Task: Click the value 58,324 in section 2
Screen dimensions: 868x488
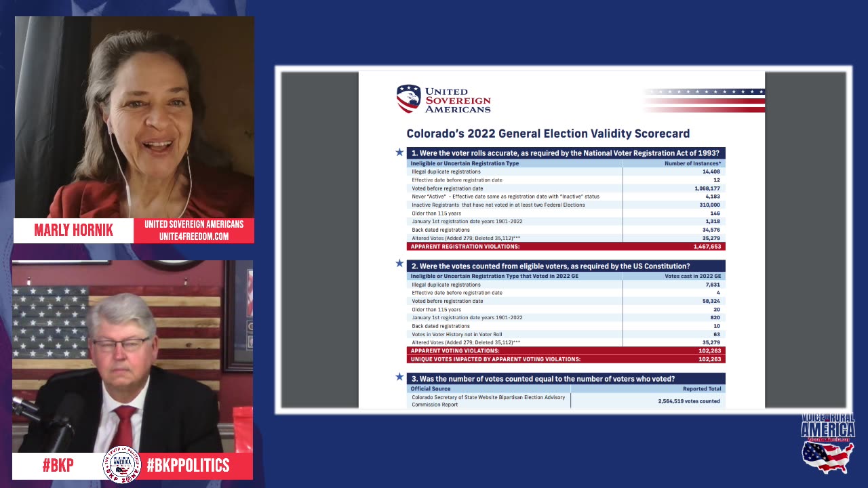Action: tap(711, 301)
